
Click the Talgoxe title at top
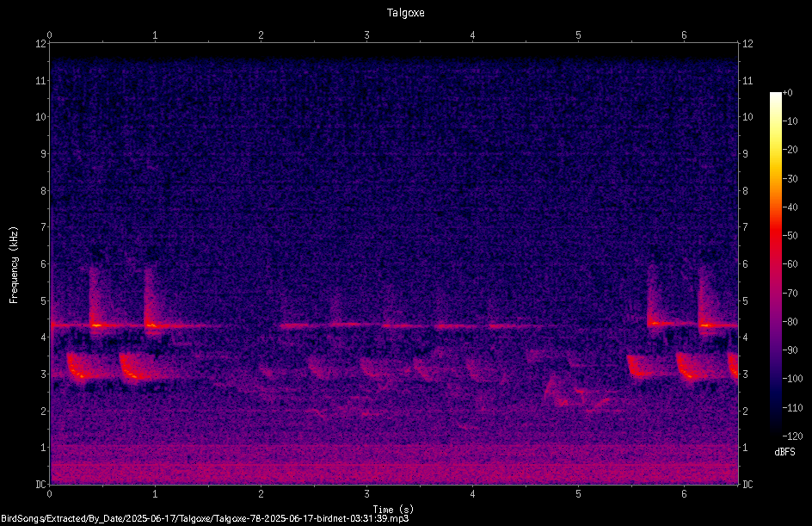pos(405,13)
